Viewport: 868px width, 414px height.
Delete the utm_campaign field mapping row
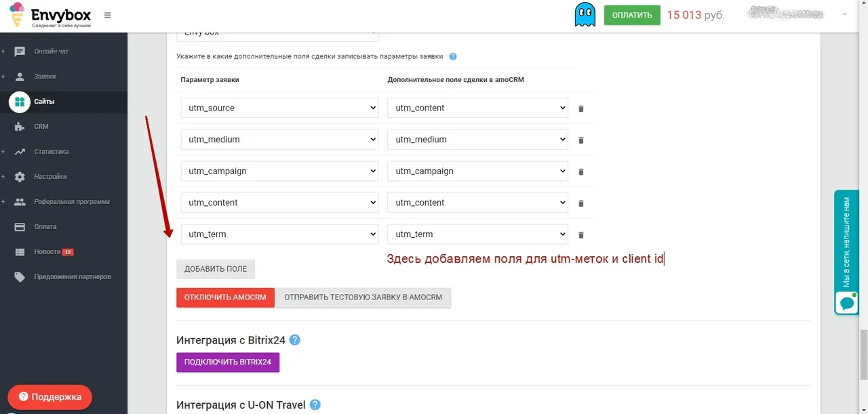click(x=580, y=171)
